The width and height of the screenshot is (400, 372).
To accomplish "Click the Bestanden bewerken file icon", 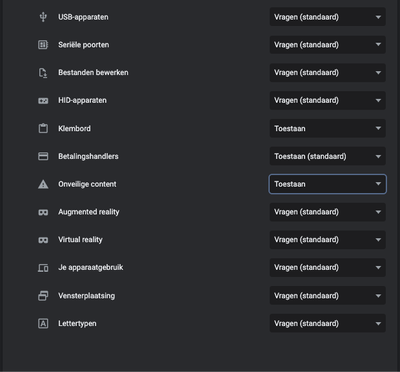I will (x=43, y=73).
